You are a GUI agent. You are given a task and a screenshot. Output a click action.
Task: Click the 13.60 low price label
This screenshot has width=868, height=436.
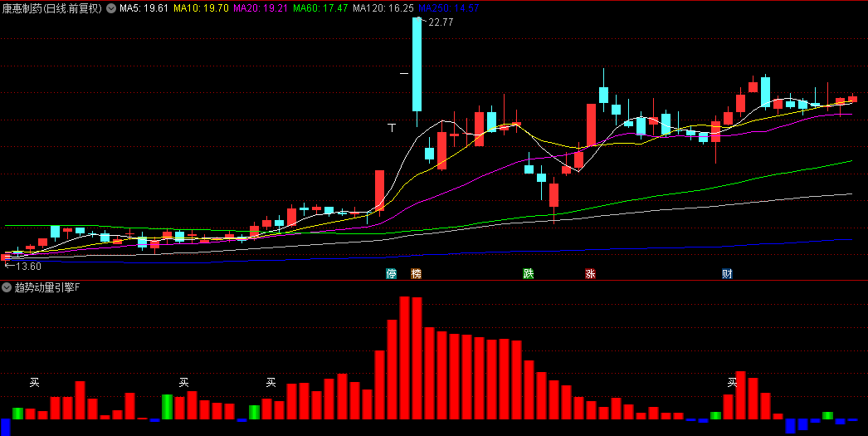pyautogui.click(x=28, y=267)
